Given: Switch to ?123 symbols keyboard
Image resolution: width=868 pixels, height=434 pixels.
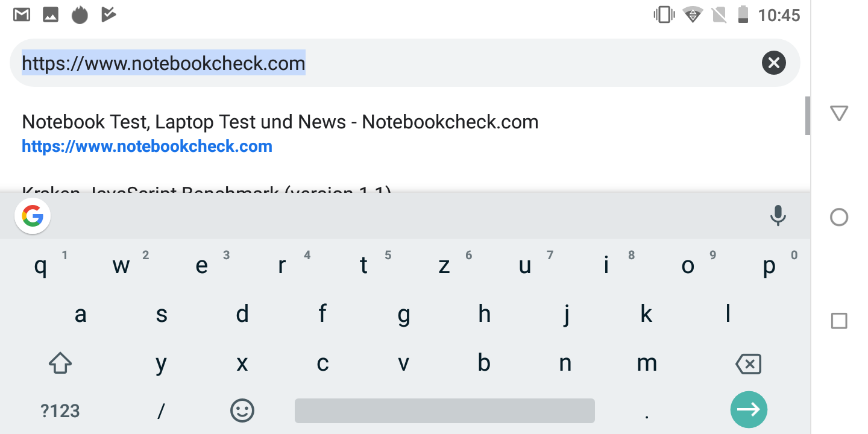Looking at the screenshot, I should (x=60, y=410).
